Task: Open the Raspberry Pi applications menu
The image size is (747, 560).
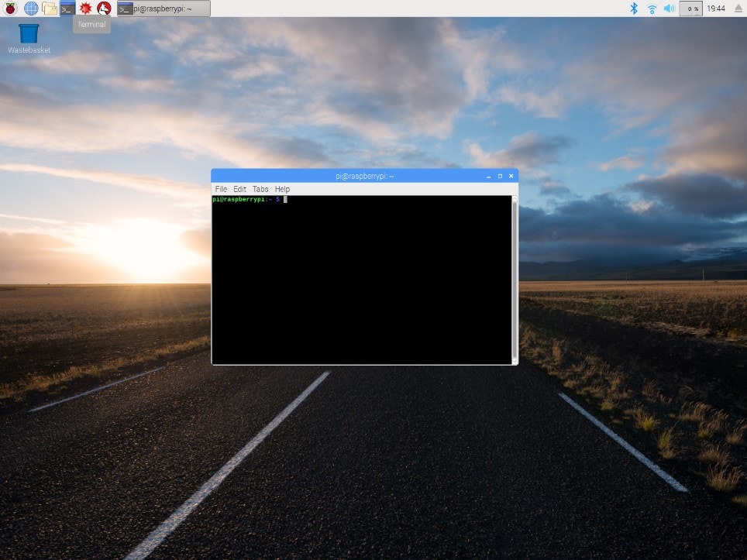Action: pos(11,9)
